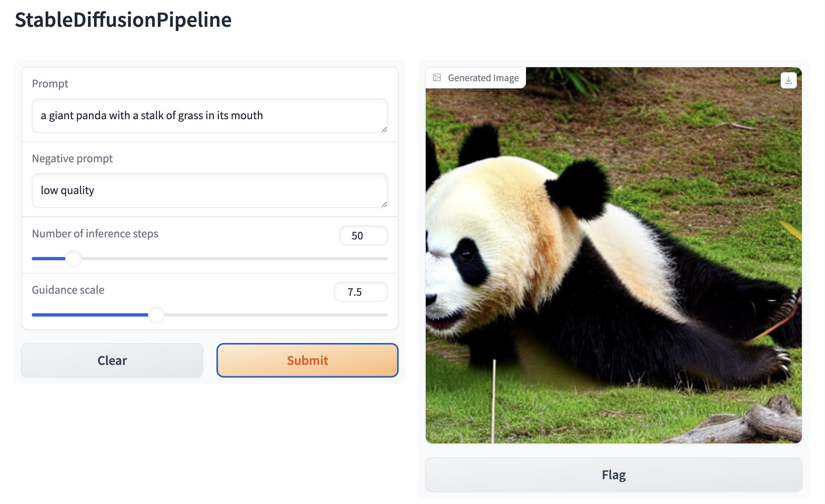Grab the inference steps slider handle
Viewport: 825px width, 504px height.
73,259
